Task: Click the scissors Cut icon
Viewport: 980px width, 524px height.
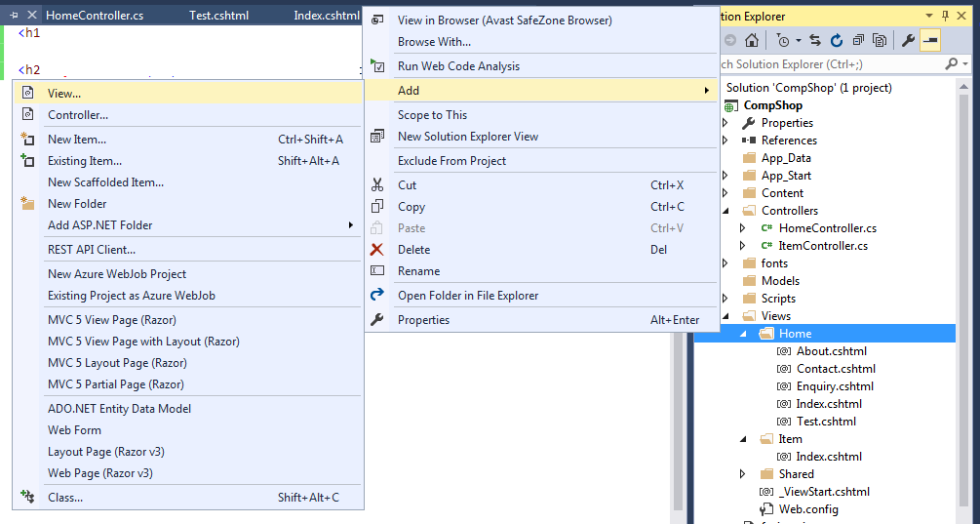Action: [x=376, y=185]
